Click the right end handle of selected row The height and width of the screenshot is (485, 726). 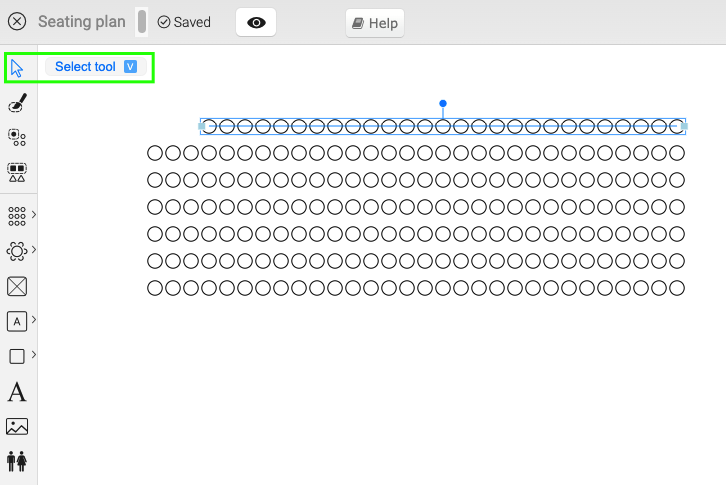(684, 126)
